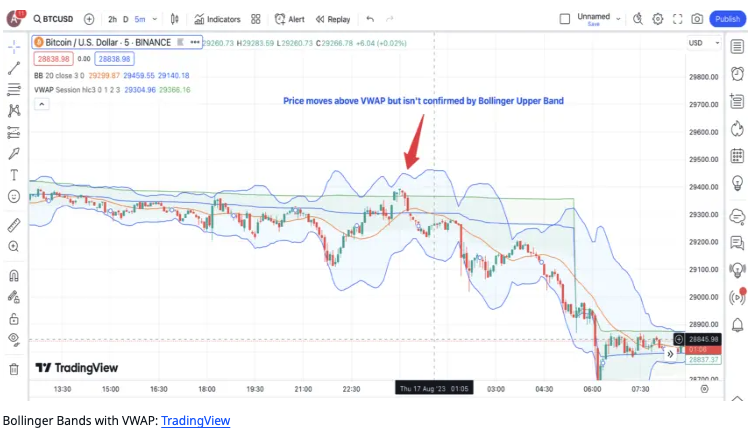Open the BTCUSD symbol search
Viewport: 752px width, 436px height.
point(53,19)
